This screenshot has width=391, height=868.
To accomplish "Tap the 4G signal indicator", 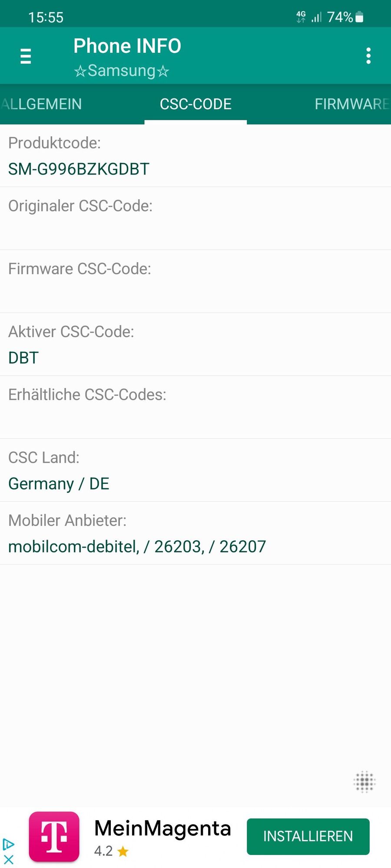I will (301, 17).
